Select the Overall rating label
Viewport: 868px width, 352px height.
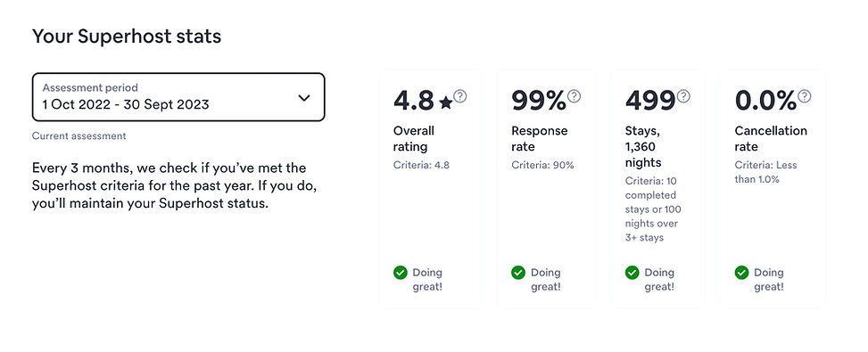(414, 139)
